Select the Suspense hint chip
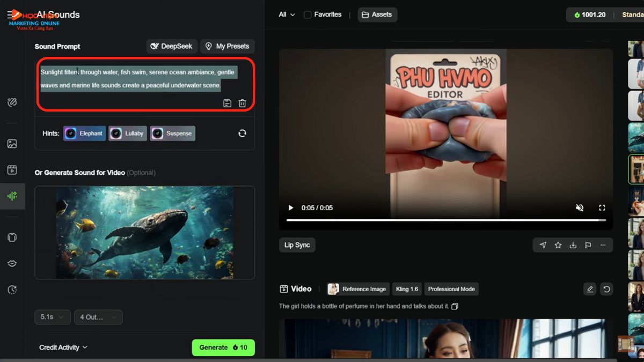The height and width of the screenshot is (362, 644). pyautogui.click(x=172, y=134)
